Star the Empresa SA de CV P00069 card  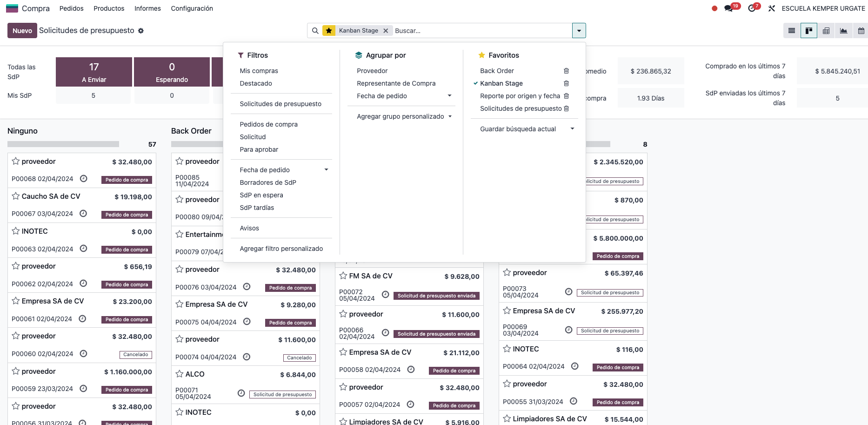[507, 310]
